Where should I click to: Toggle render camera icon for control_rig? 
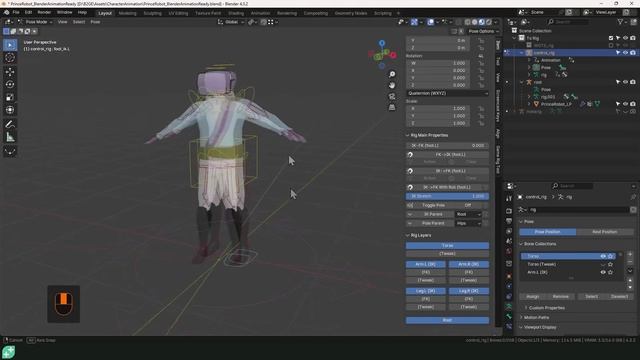pyautogui.click(x=633, y=53)
